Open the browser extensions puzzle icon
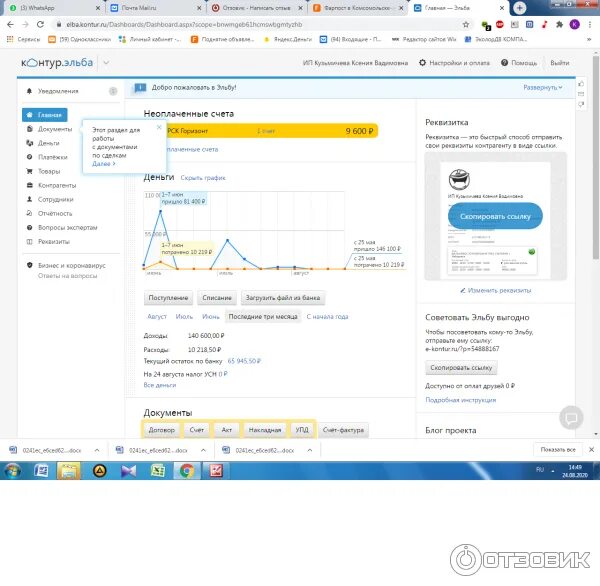 559,24
